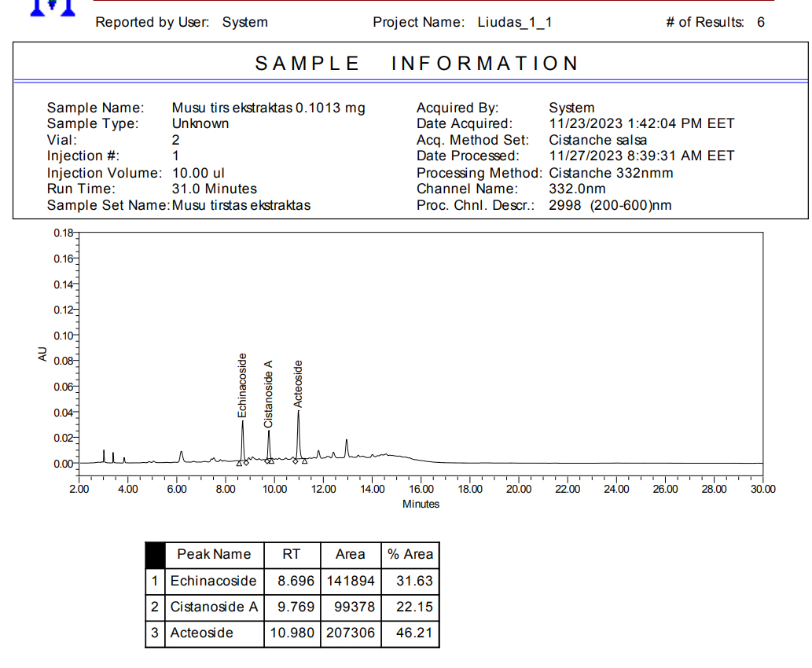Click the triangle marker after the Acteoside peak
The height and width of the screenshot is (668, 812).
305,461
